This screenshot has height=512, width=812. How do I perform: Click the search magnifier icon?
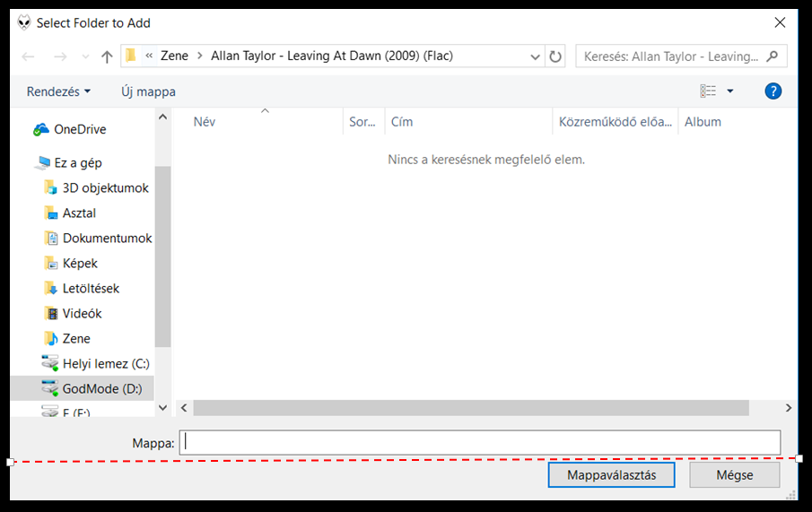773,56
